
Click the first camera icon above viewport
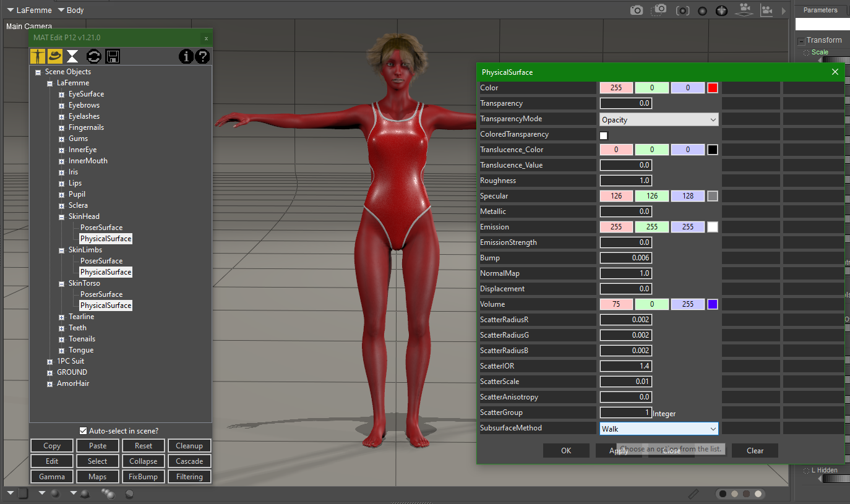pos(637,11)
